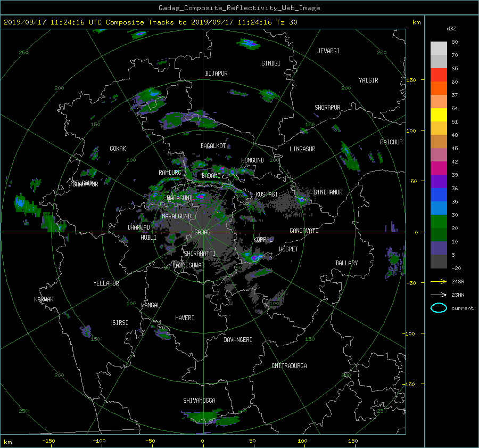Select the KARWAR coastal label
The height and width of the screenshot is (448, 479).
(x=44, y=299)
